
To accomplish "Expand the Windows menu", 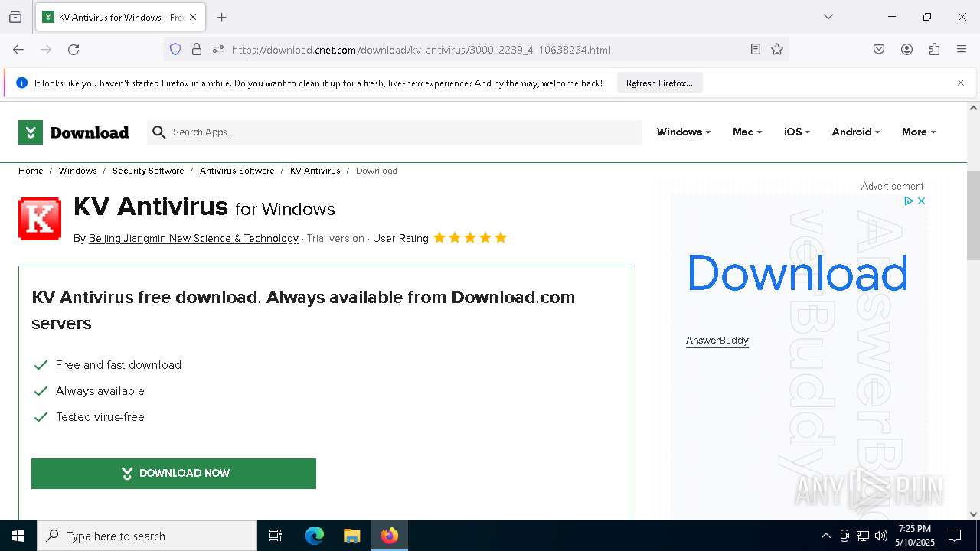I will tap(683, 132).
